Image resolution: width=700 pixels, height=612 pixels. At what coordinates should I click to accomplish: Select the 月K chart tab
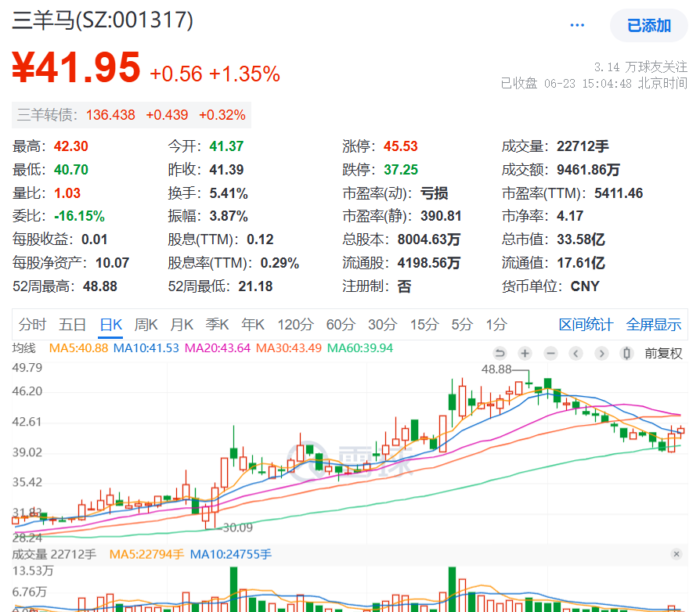pos(182,324)
